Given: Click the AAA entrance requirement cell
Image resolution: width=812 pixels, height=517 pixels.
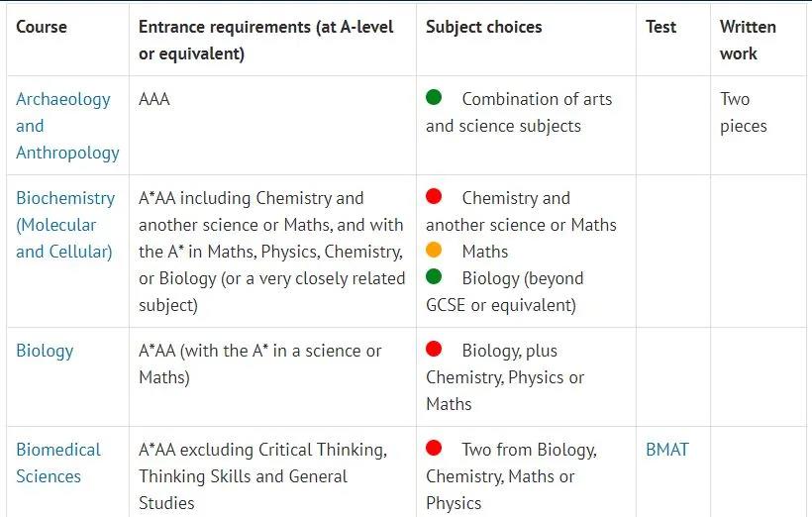Looking at the screenshot, I should 153,99.
